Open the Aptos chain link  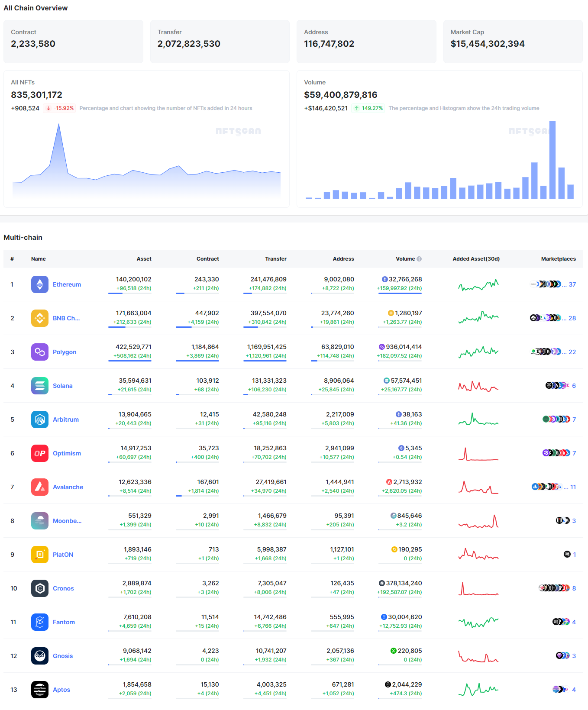61,690
